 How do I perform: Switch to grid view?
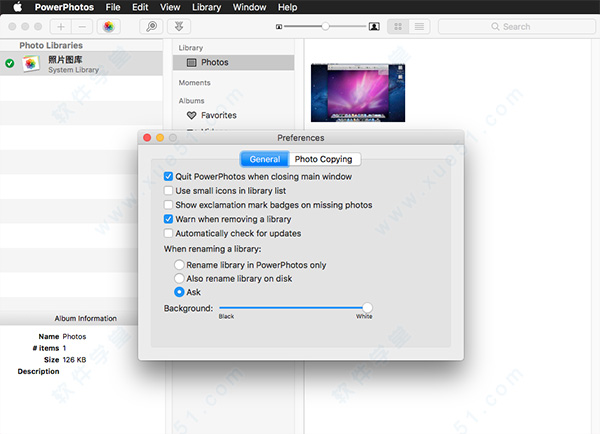point(398,26)
